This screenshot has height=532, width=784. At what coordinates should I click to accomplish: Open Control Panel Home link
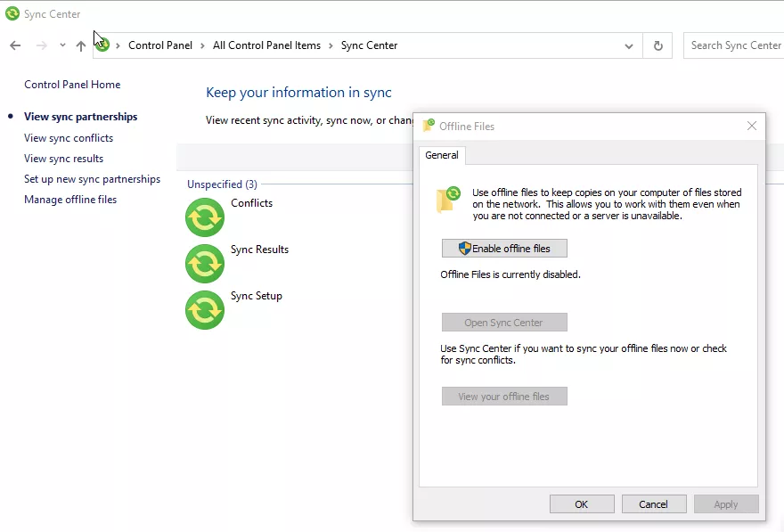(72, 85)
